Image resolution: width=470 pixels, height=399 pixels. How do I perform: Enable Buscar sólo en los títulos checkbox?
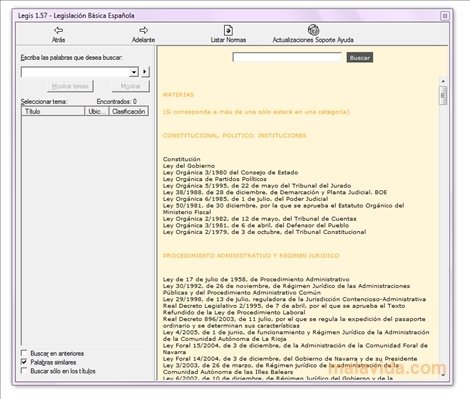pos(24,371)
